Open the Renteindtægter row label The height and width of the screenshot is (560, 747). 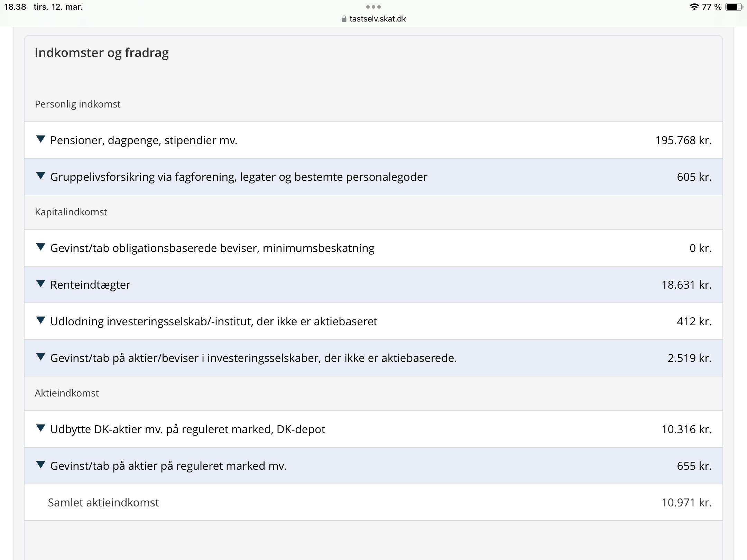point(90,285)
